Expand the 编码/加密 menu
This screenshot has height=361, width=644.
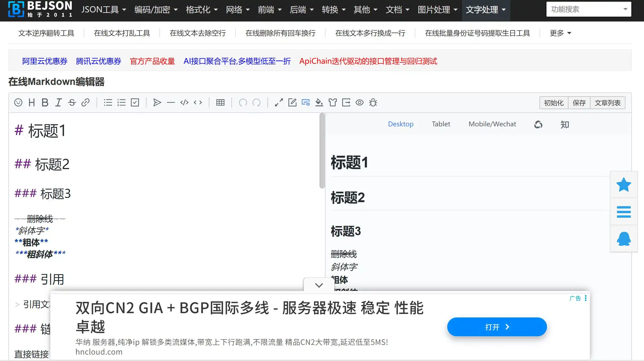click(156, 10)
